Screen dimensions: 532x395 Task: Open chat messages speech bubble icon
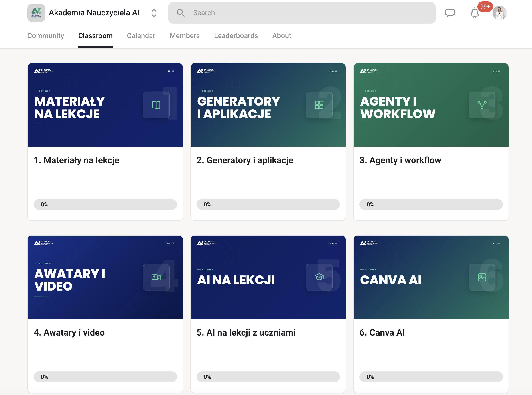point(450,13)
